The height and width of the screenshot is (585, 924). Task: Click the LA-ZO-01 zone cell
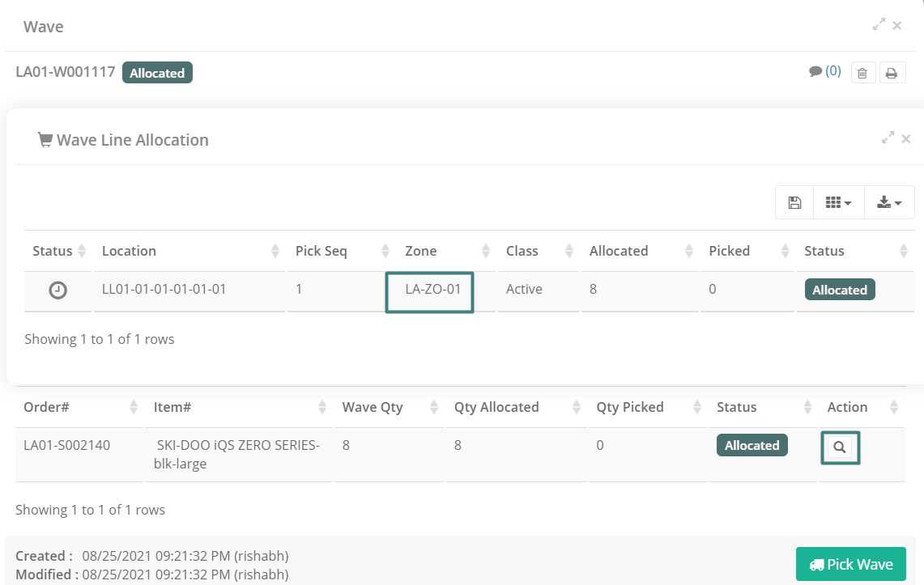coord(429,292)
